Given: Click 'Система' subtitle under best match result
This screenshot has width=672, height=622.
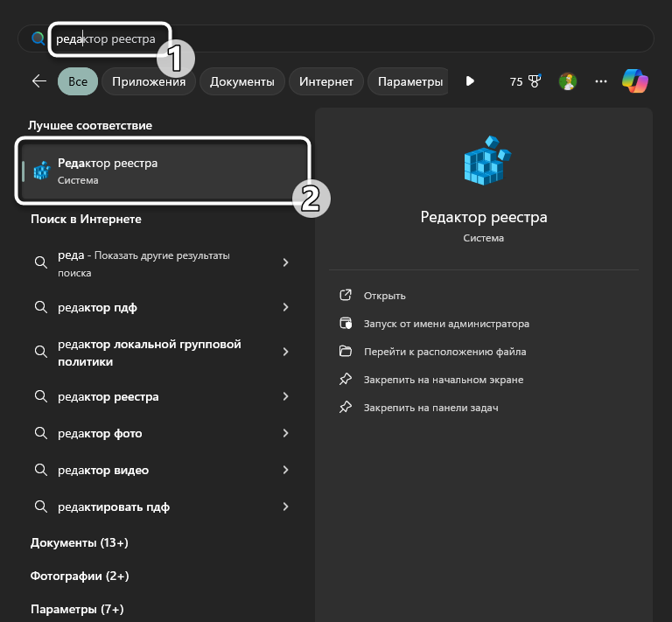Looking at the screenshot, I should coord(78,180).
